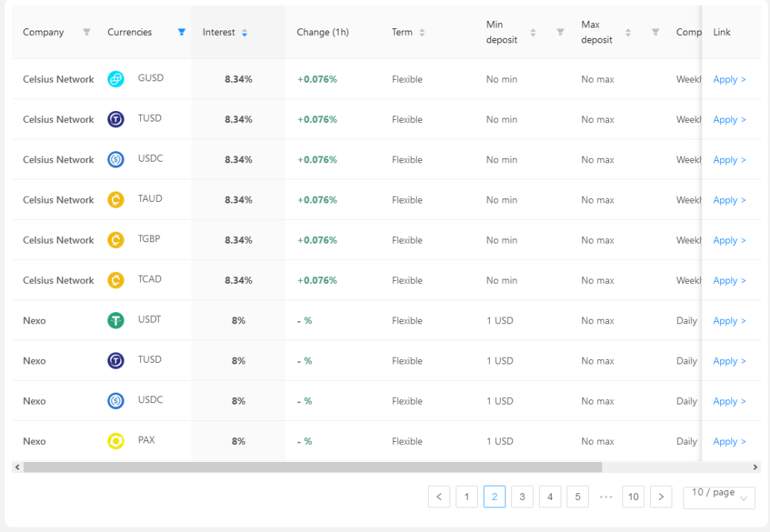770x532 pixels.
Task: Sort the table by Interest
Action: tap(244, 32)
